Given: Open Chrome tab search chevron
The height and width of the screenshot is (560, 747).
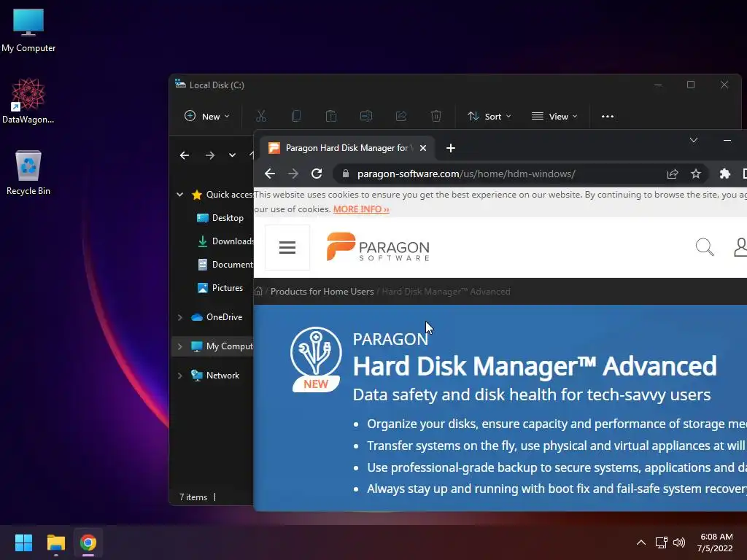Looking at the screenshot, I should point(694,140).
